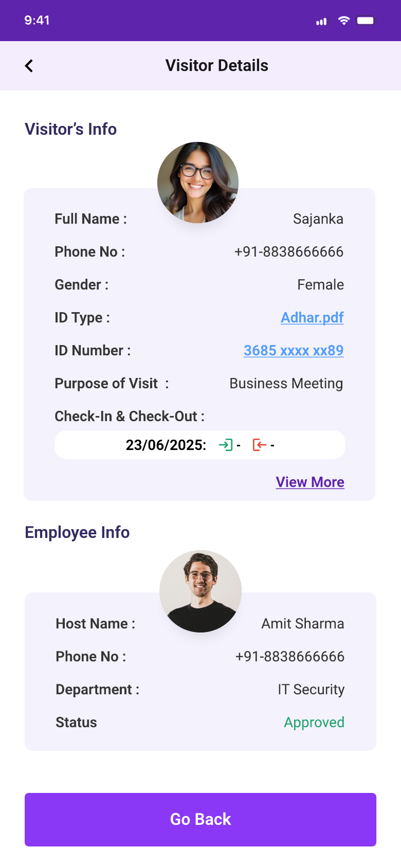Viewport: 401px width, 868px height.
Task: Select the IT Security department value
Action: 311,690
